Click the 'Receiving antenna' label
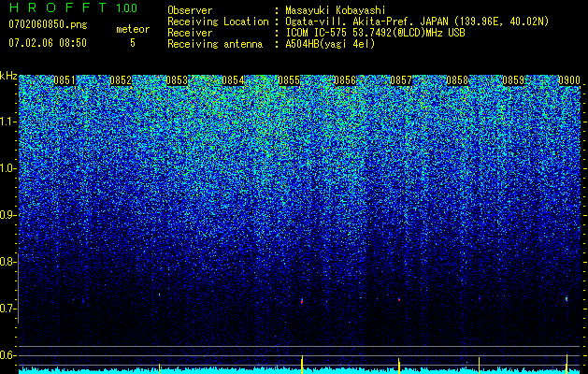 [215, 44]
